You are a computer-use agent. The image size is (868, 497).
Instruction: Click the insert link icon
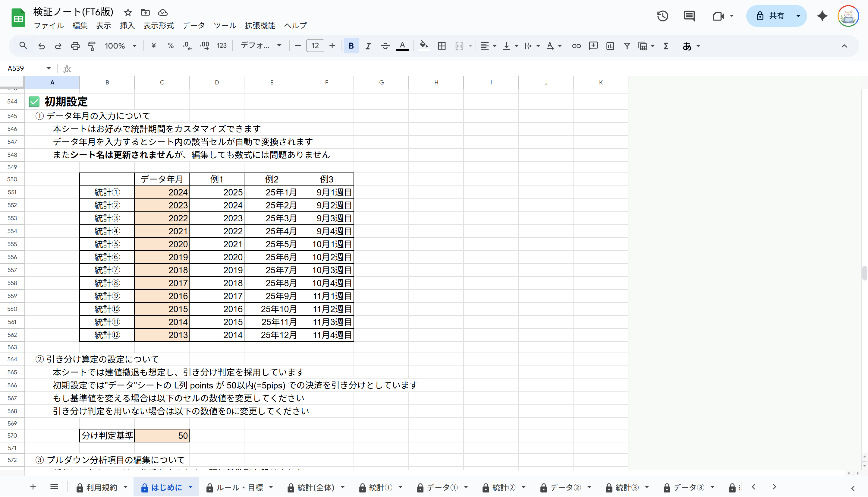coord(576,46)
